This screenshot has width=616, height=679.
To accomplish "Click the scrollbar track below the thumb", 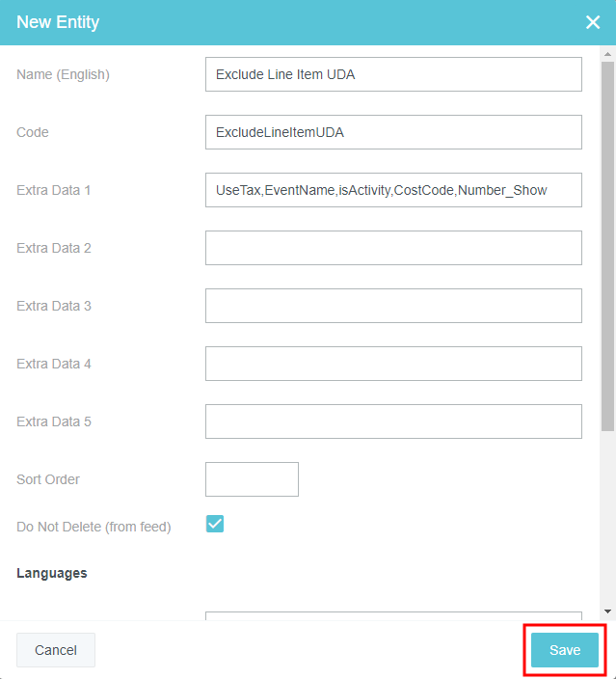I will click(607, 521).
